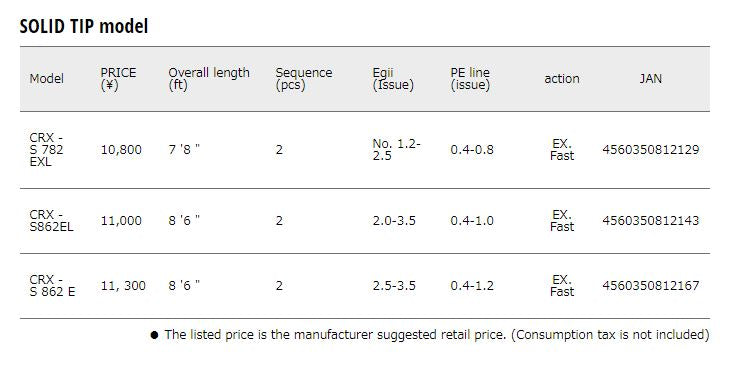Click the SOLID TIP model heading

coord(84,26)
